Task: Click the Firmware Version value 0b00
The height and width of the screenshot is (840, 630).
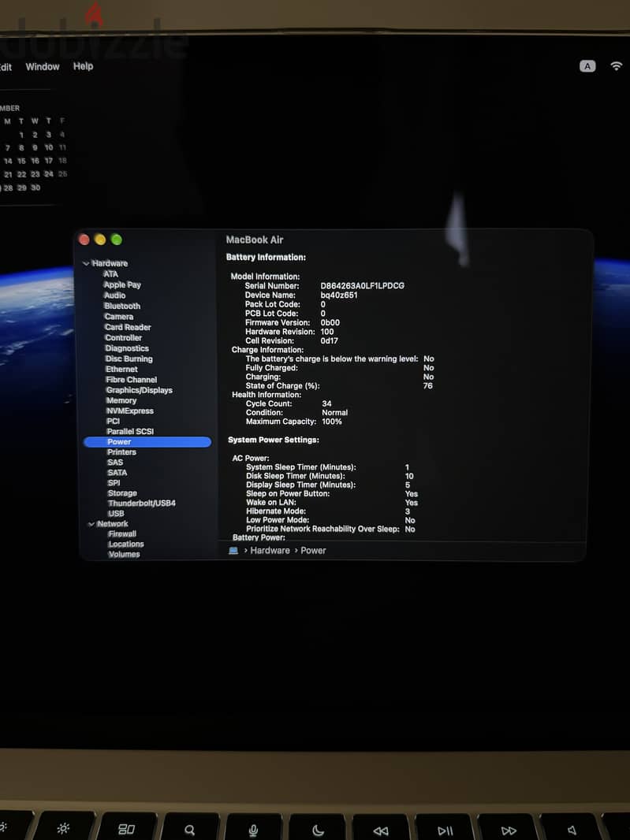Action: [330, 323]
